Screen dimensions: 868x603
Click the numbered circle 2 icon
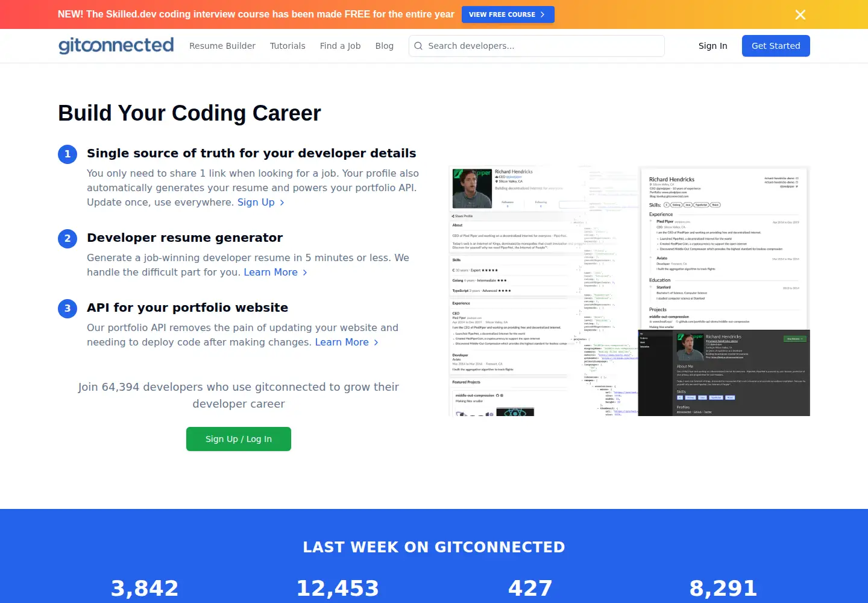68,239
